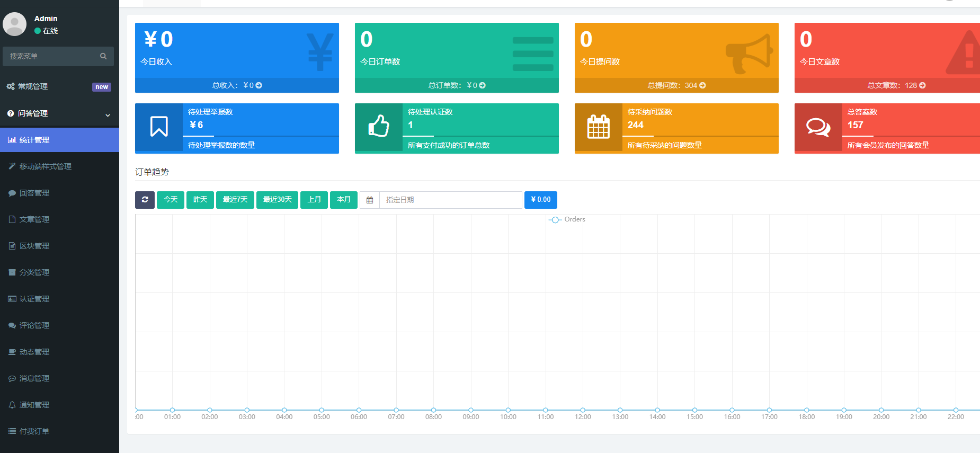Collapse the 问答管理 chevron
The width and height of the screenshot is (980, 453).
108,115
